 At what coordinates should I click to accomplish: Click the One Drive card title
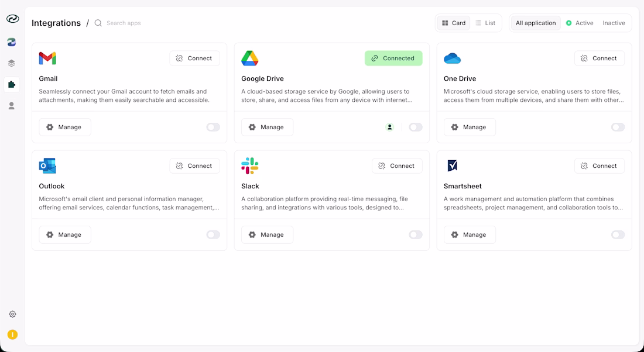click(460, 78)
